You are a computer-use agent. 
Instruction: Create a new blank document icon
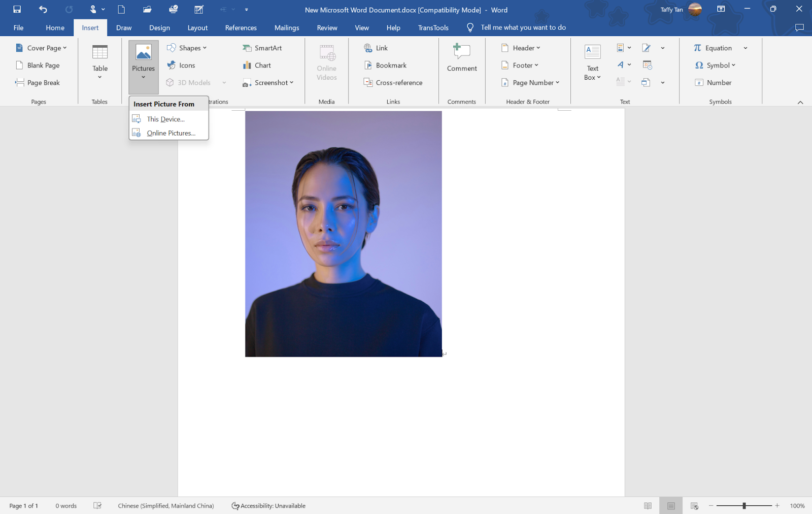pos(121,9)
